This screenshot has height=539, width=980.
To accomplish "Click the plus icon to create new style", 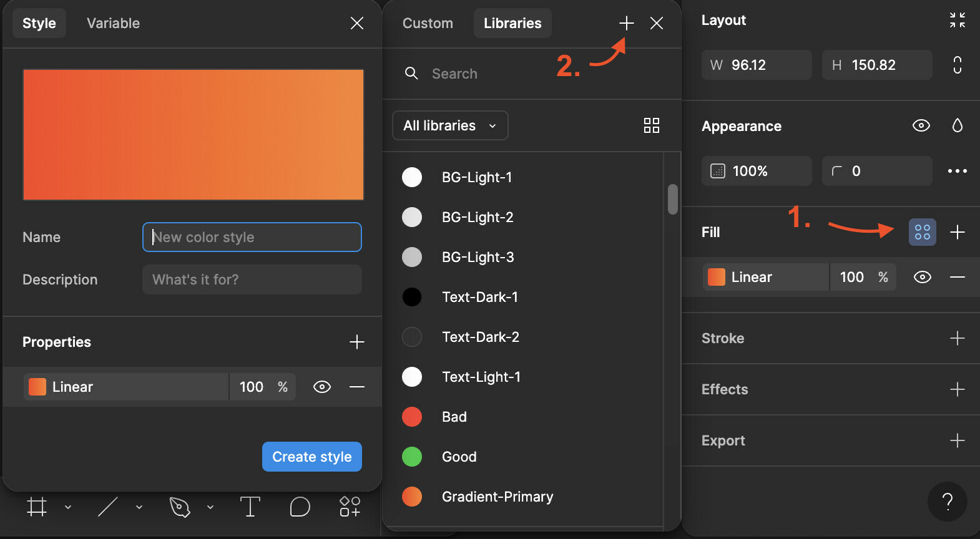I will click(x=627, y=23).
